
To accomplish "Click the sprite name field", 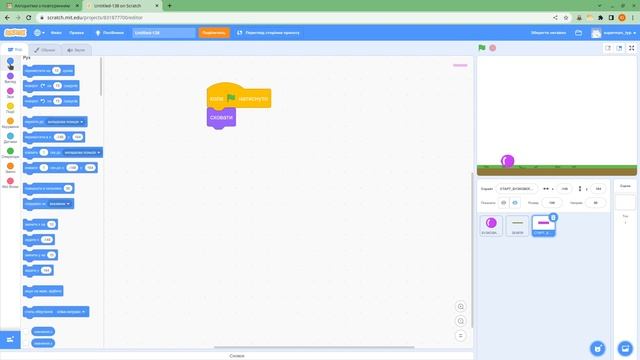I will click(516, 189).
